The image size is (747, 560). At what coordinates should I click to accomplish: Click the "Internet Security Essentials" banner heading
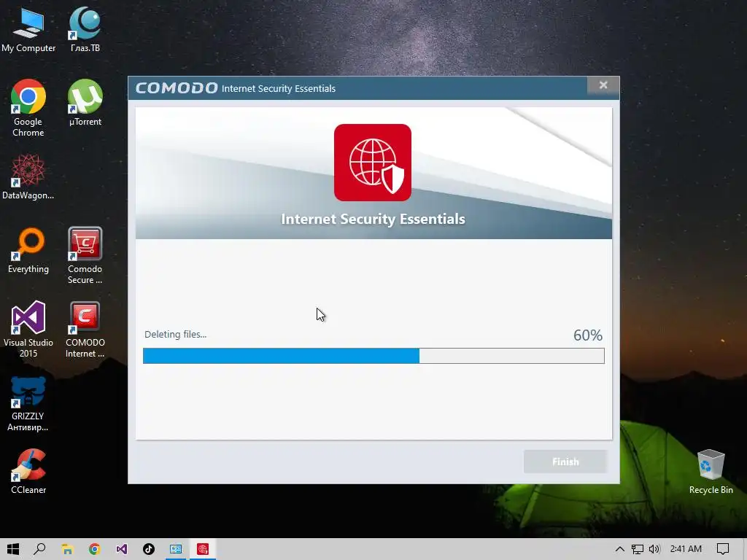tap(373, 219)
